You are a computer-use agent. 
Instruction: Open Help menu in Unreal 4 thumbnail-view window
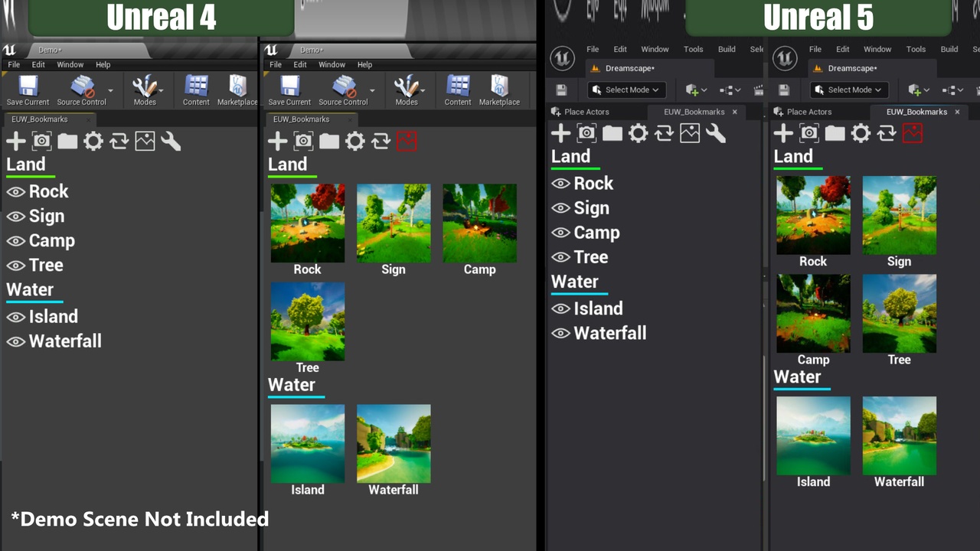point(364,65)
